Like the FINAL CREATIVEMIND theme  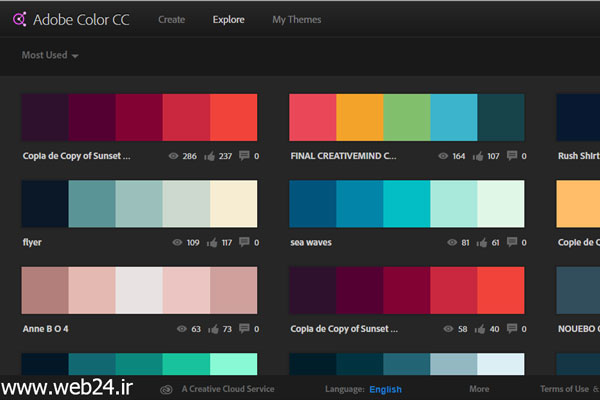(x=478, y=156)
